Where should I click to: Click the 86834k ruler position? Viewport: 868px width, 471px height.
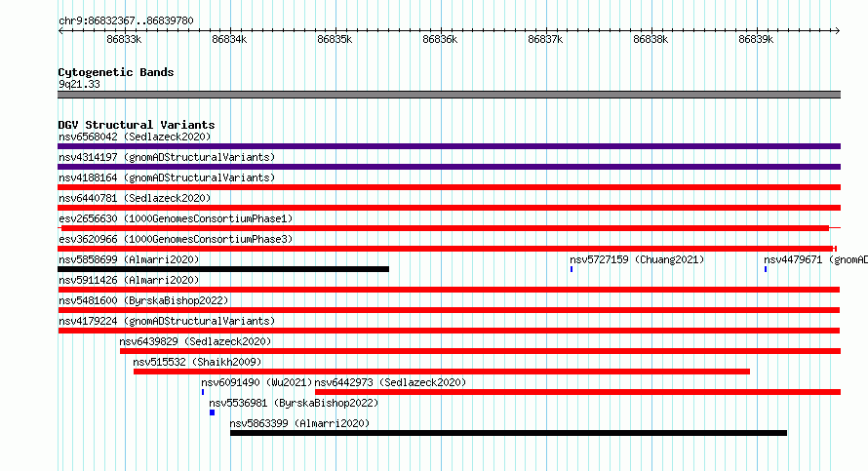[229, 39]
